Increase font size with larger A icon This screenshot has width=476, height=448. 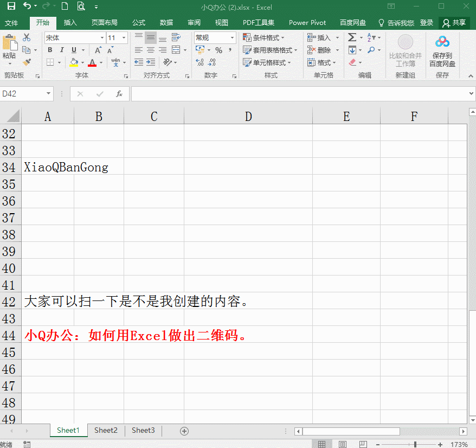(x=98, y=50)
